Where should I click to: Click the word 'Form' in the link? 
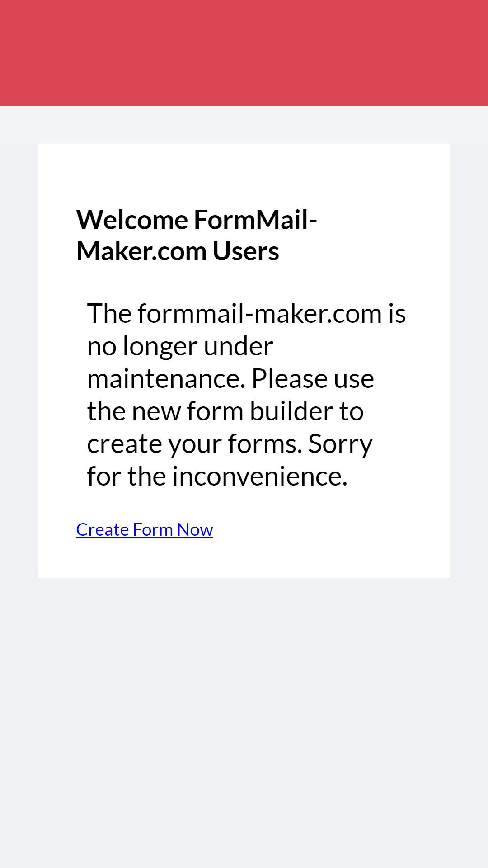coord(153,529)
